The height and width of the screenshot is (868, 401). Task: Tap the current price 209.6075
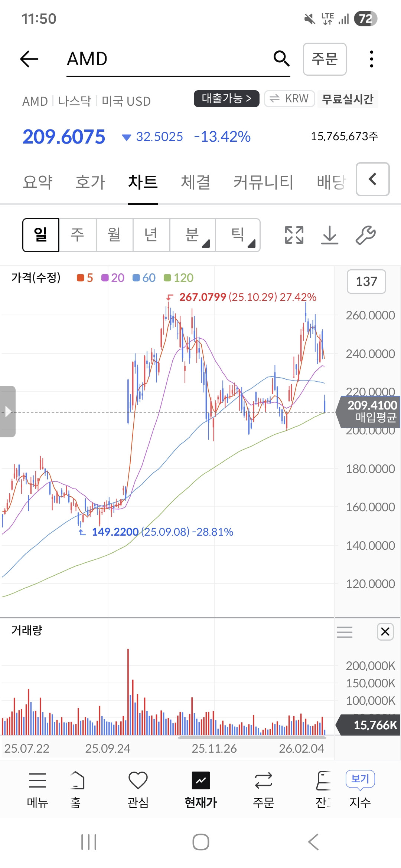pyautogui.click(x=64, y=137)
